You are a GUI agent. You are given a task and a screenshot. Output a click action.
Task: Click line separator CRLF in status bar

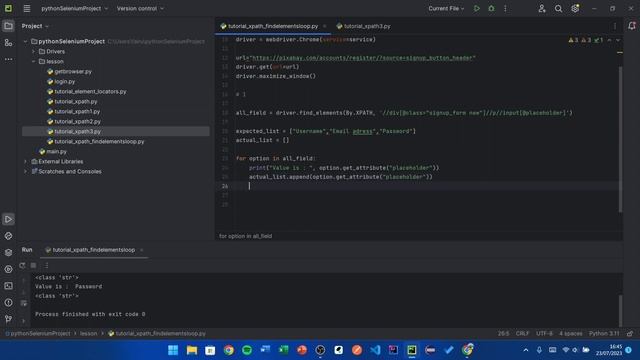click(522, 333)
